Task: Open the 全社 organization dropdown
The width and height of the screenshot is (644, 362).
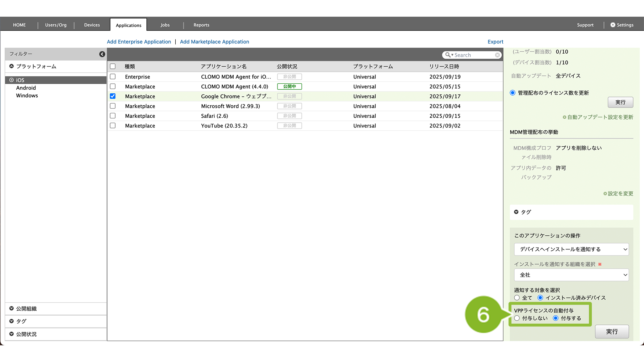Action: [571, 275]
